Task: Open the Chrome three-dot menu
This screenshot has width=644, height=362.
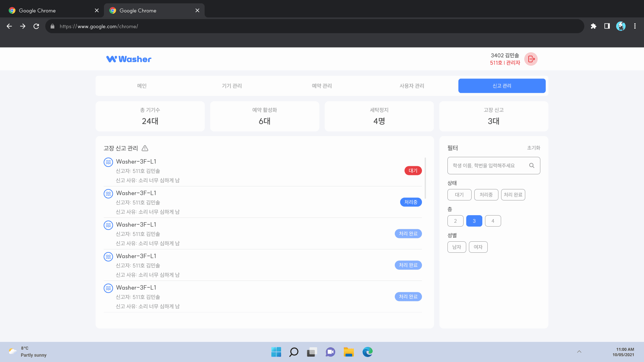Action: pos(635,26)
